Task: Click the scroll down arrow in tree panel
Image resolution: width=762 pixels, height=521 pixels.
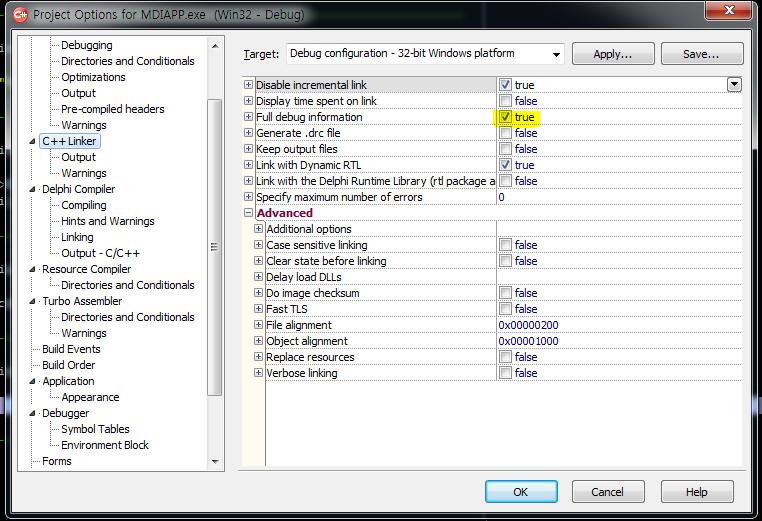Action: click(215, 462)
